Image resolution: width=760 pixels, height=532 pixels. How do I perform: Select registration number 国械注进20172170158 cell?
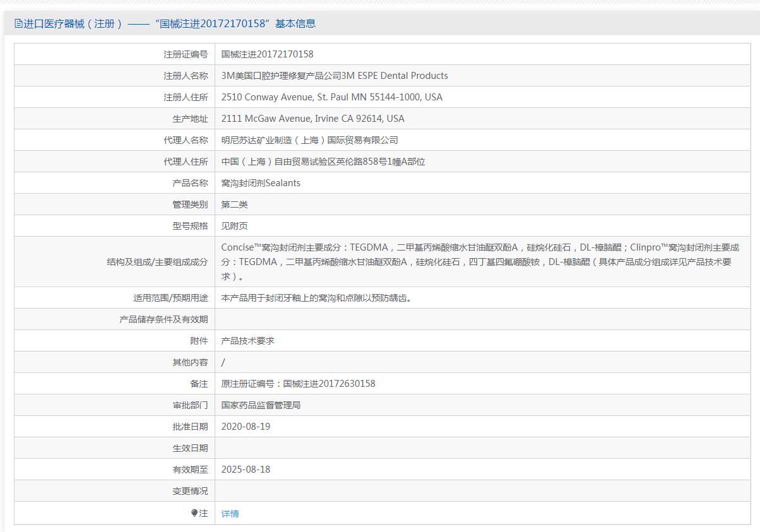268,54
